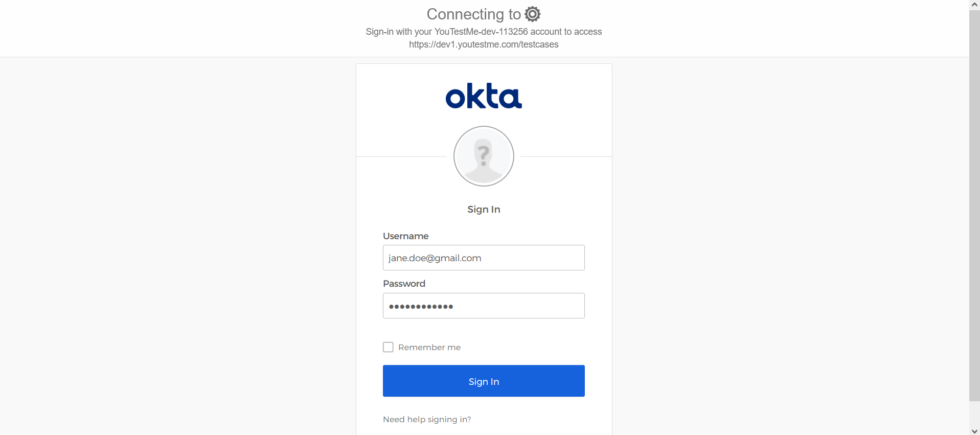980x435 pixels.
Task: Click the YouTestMe-dev-113256 account description line
Action: 484,32
